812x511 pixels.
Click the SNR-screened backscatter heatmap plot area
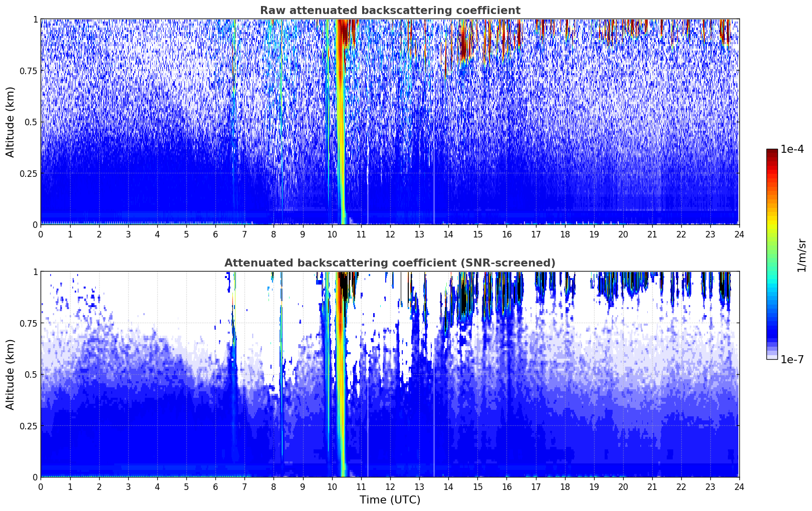[x=390, y=374]
